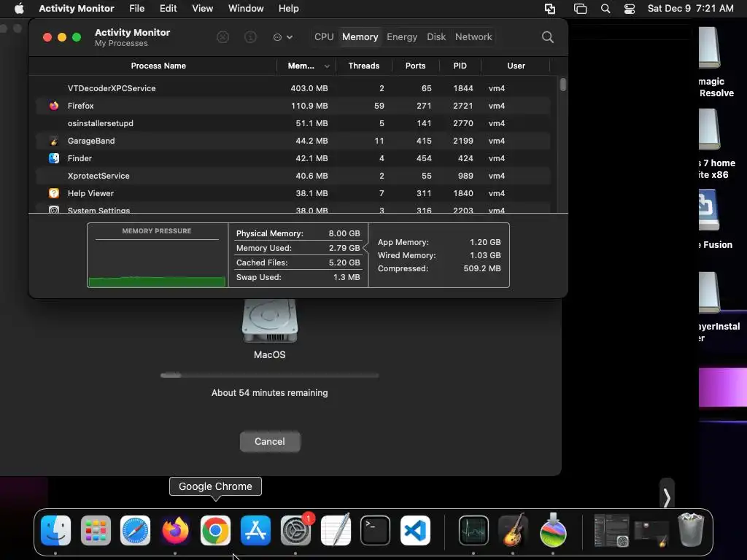747x560 pixels.
Task: Open the View menu
Action: [x=203, y=9]
